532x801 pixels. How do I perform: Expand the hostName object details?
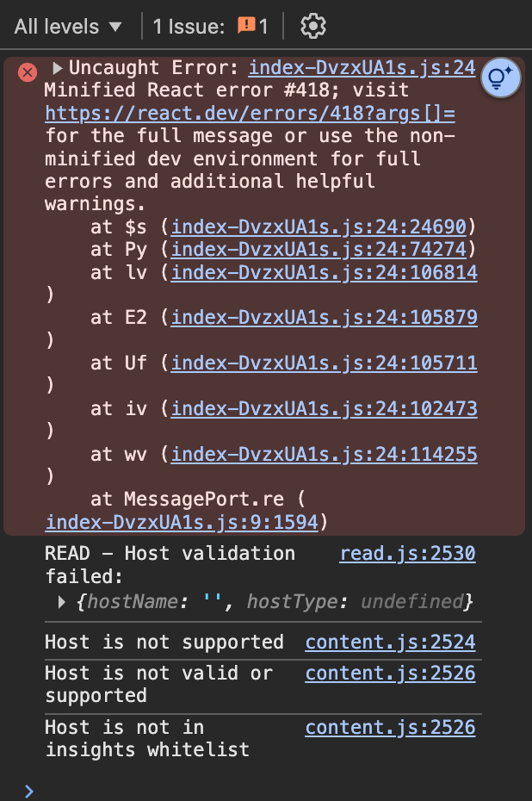click(61, 602)
